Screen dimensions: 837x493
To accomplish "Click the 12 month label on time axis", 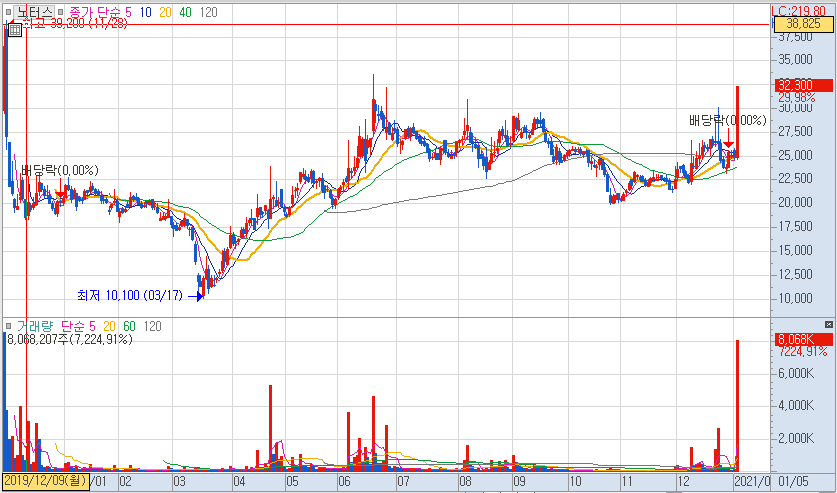I will click(x=683, y=481).
